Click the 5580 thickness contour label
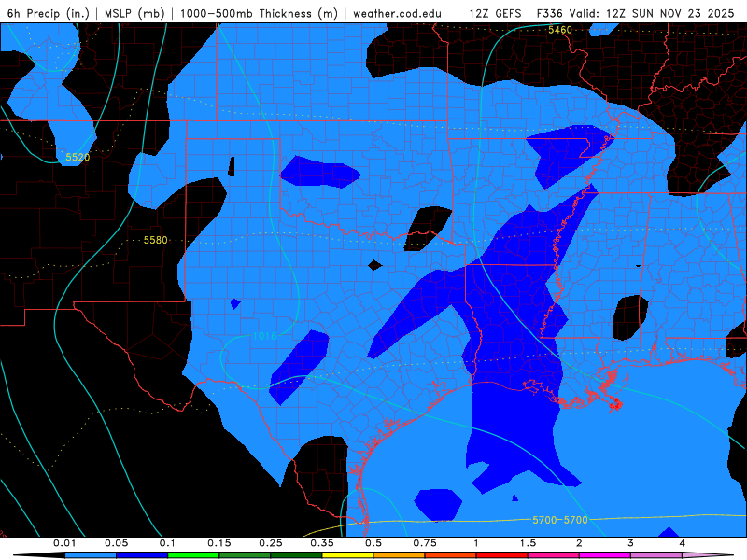This screenshot has height=560, width=747. (x=156, y=240)
